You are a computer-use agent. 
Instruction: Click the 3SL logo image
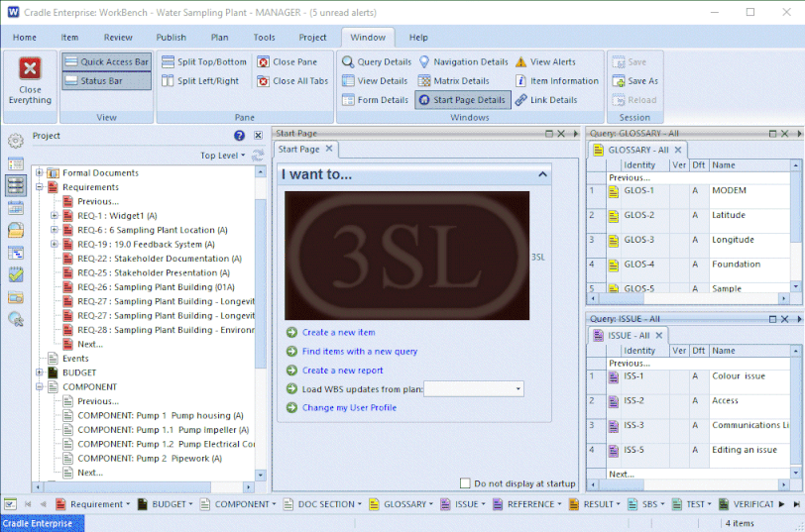click(x=407, y=256)
